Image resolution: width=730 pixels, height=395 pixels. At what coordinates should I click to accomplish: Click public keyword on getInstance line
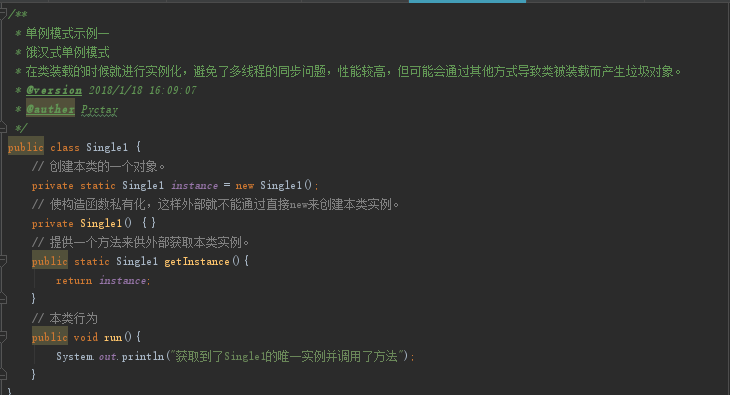tap(50, 261)
